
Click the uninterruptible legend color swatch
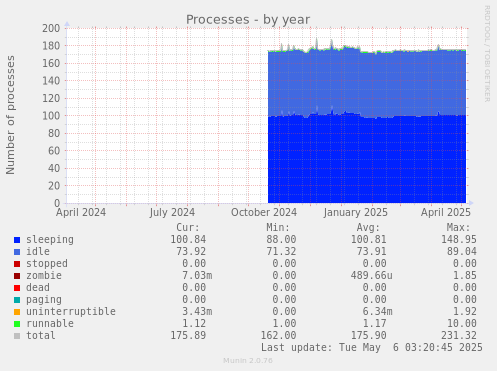click(17, 312)
